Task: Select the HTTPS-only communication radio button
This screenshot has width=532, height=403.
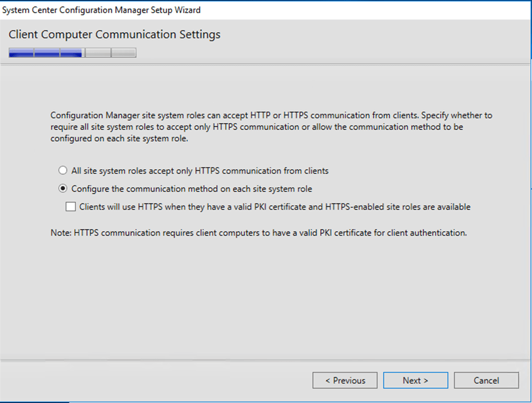Action: point(63,171)
